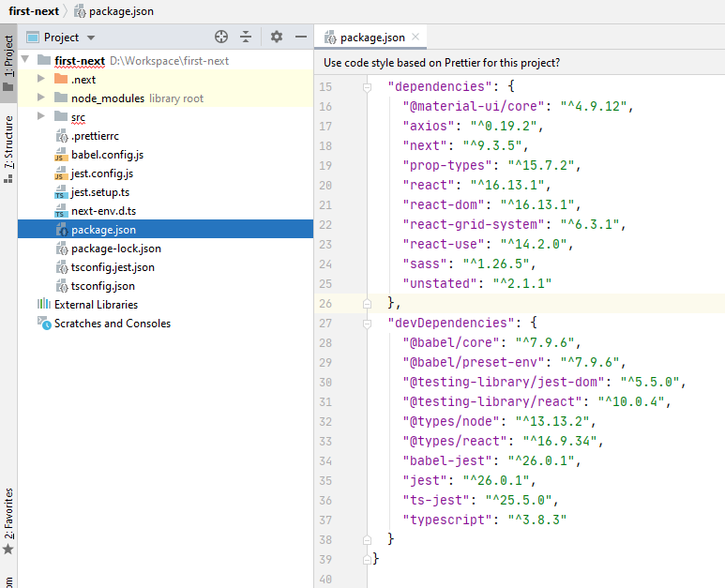Toggle the 1: Project tool window tab
This screenshot has width=725, height=588.
coord(8,64)
